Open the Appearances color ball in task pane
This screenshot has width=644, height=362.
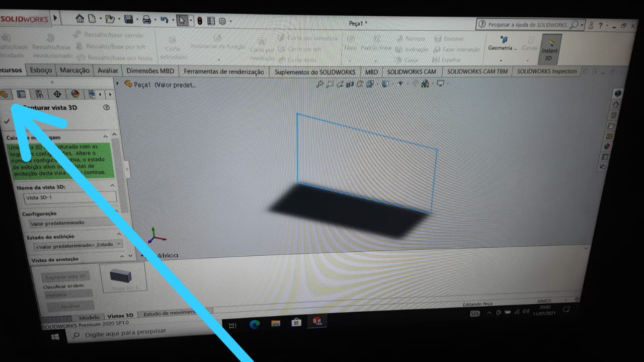click(608, 146)
